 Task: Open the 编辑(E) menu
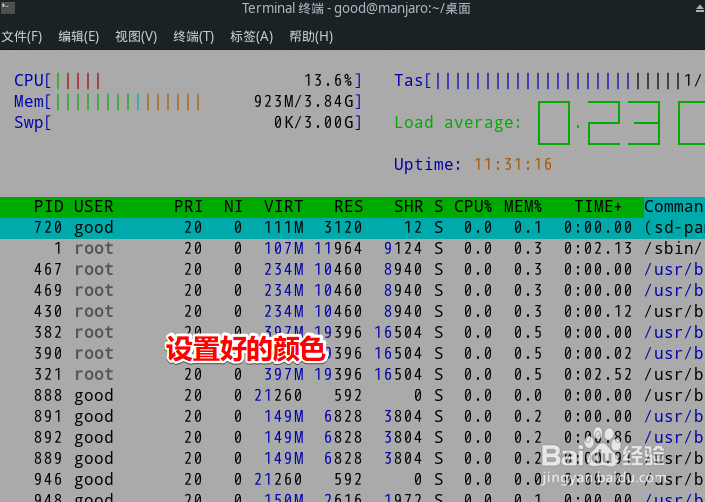79,36
